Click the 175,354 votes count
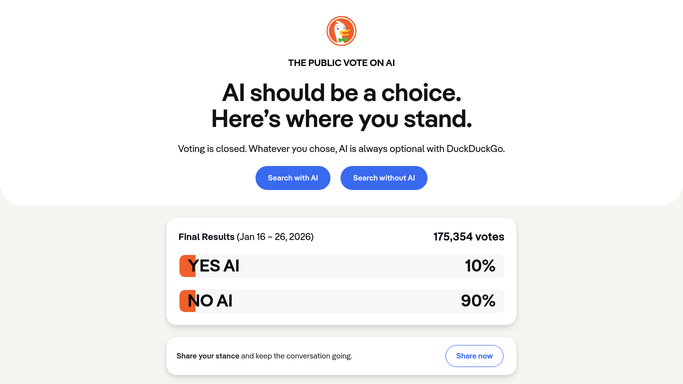This screenshot has width=683, height=384. pyautogui.click(x=469, y=237)
